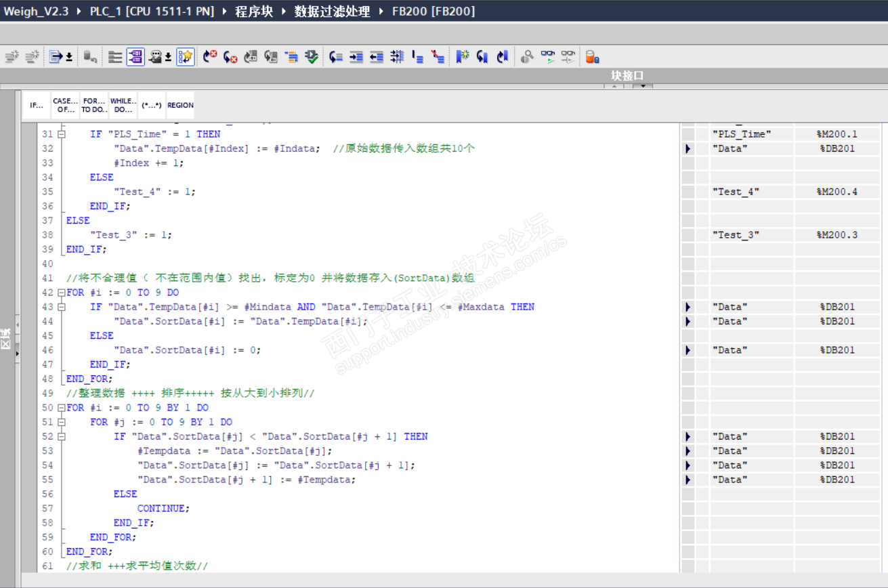Insert CASE... OF... statement from favorites

tap(66, 106)
